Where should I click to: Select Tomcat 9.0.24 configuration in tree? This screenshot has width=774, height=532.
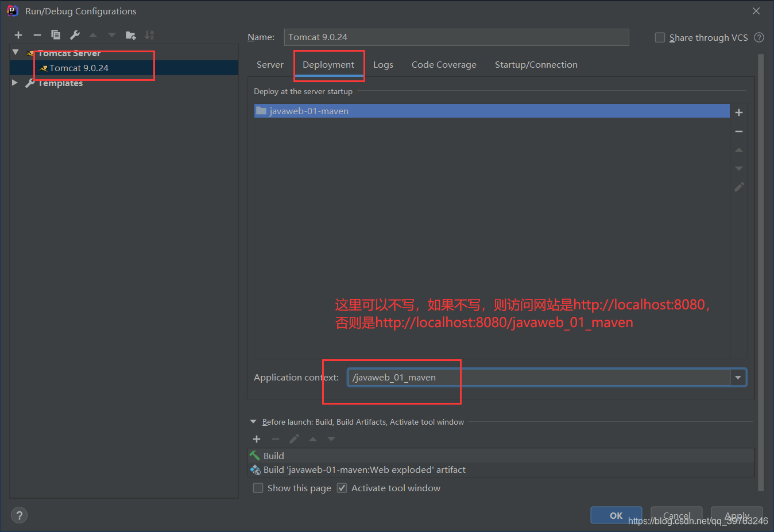[x=124, y=68]
